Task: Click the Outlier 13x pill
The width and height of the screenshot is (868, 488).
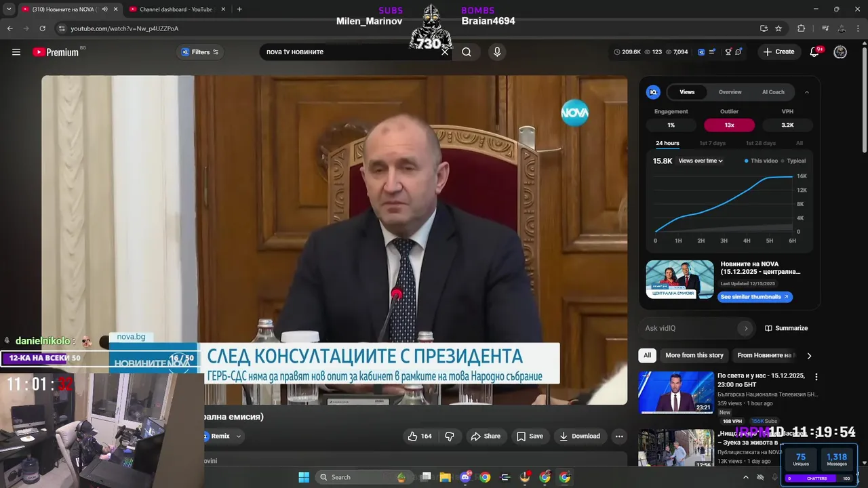Action: pos(729,125)
